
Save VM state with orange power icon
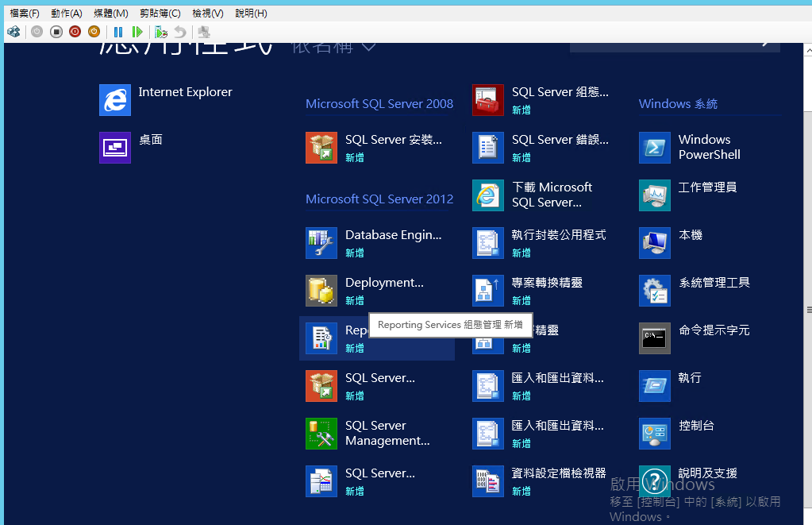pyautogui.click(x=94, y=32)
